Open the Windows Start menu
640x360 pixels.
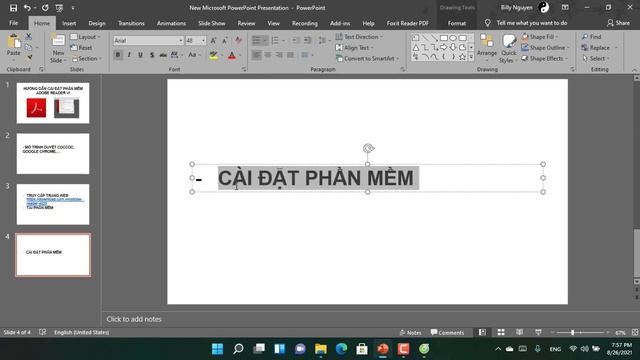(x=218, y=349)
